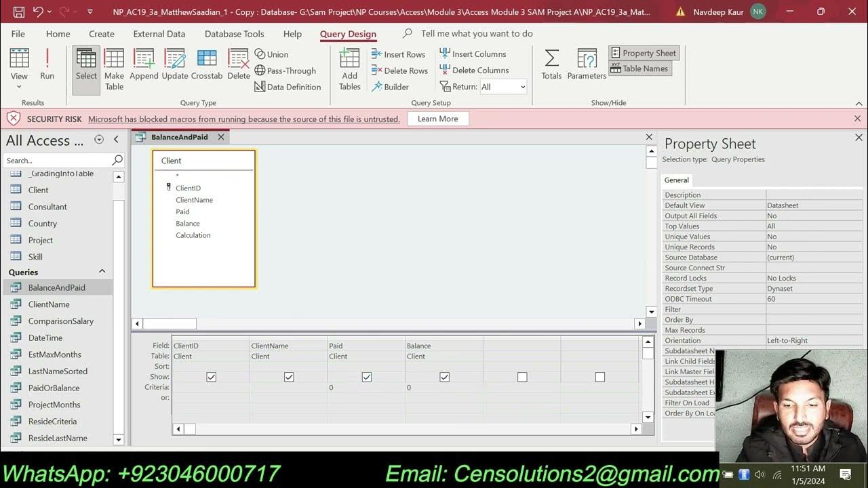
Task: Open the File tab
Action: [x=18, y=34]
